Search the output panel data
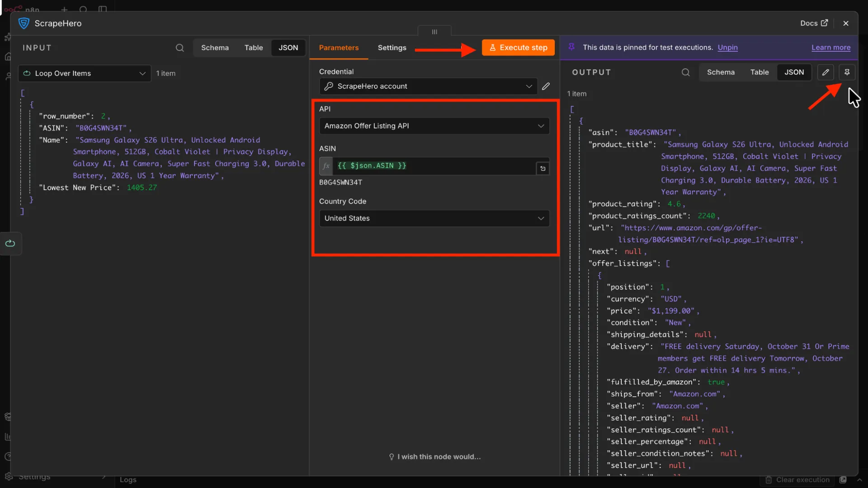This screenshot has height=488, width=868. pos(685,72)
